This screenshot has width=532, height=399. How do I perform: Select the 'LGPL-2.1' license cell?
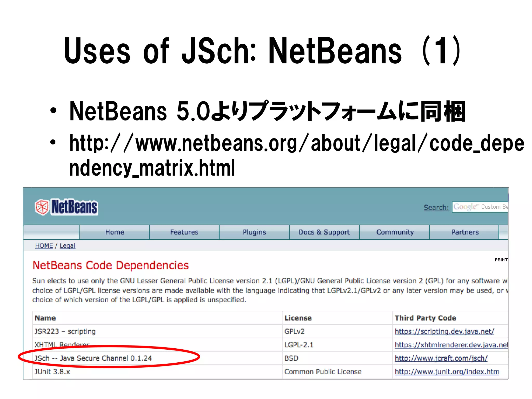pos(337,345)
